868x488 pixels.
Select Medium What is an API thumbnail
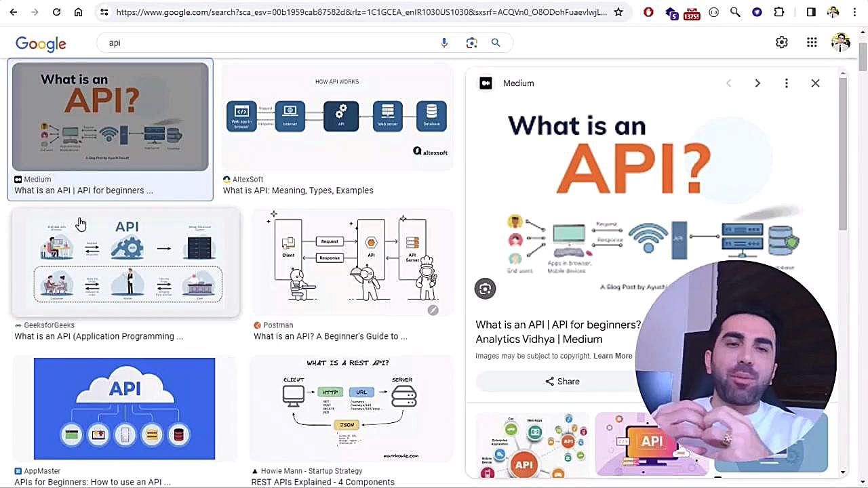coord(111,117)
